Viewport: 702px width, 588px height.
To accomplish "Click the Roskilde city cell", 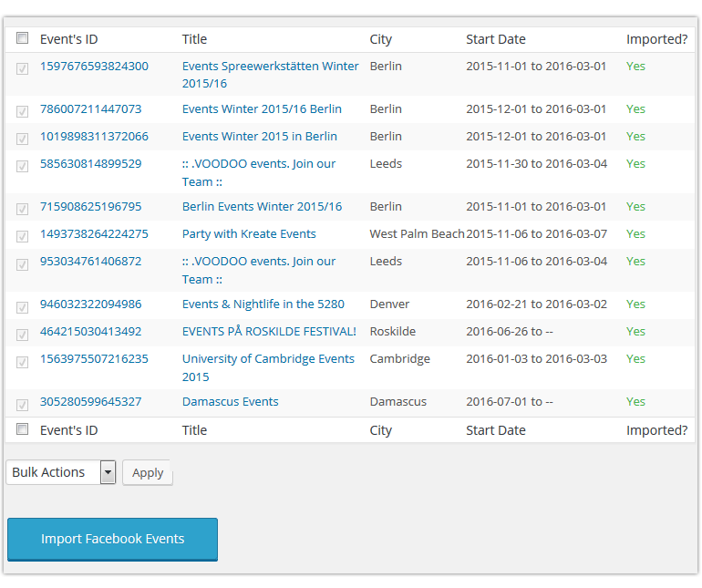I will tap(393, 332).
